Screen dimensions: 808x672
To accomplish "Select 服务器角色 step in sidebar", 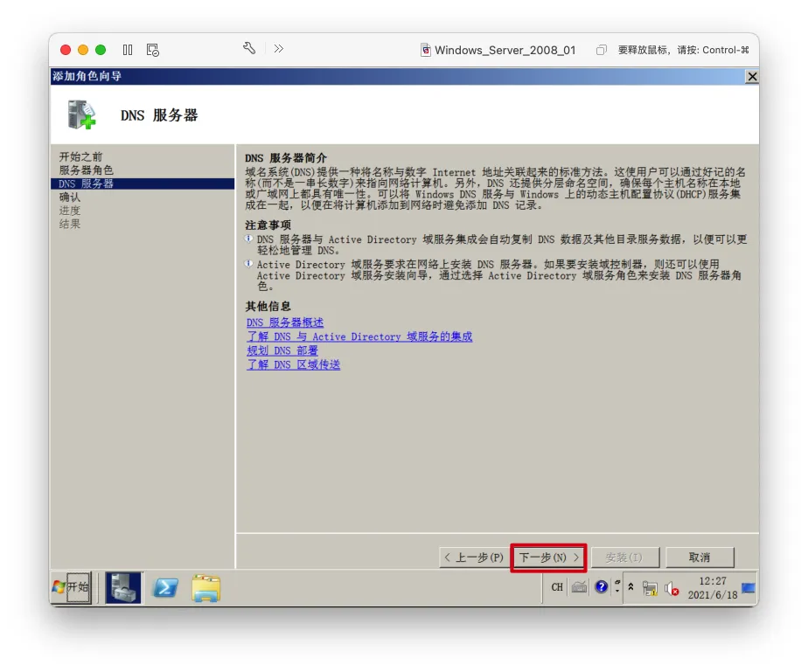I will click(x=86, y=170).
